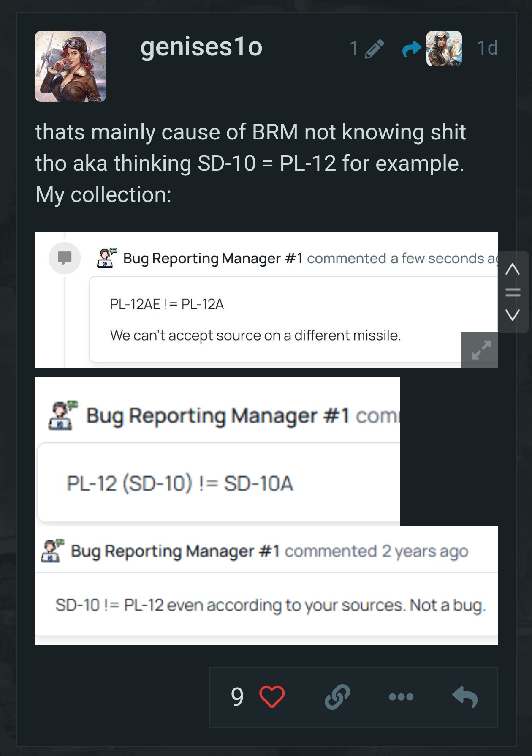This screenshot has width=532, height=756.
Task: Open genises1o's profile avatar
Action: (x=70, y=66)
